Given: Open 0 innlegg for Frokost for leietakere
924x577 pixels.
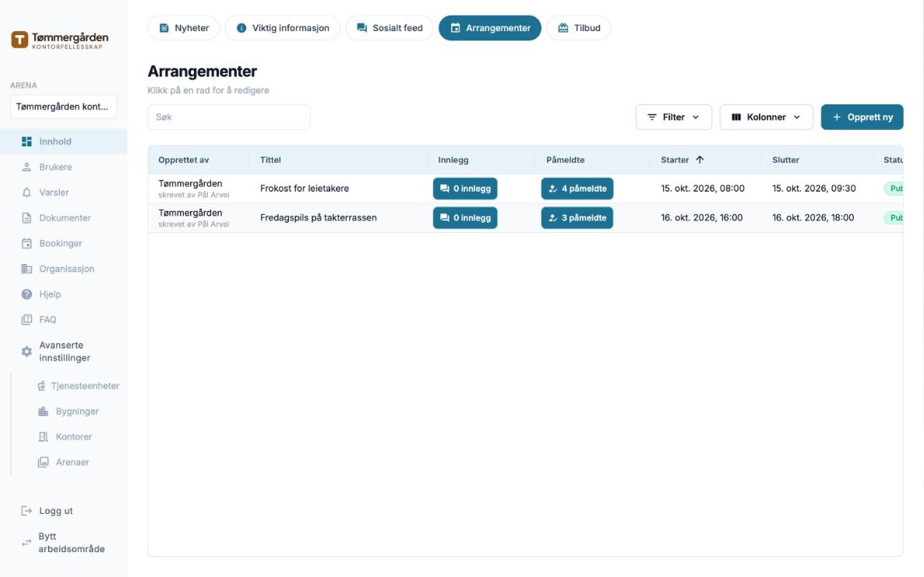Looking at the screenshot, I should coord(465,188).
